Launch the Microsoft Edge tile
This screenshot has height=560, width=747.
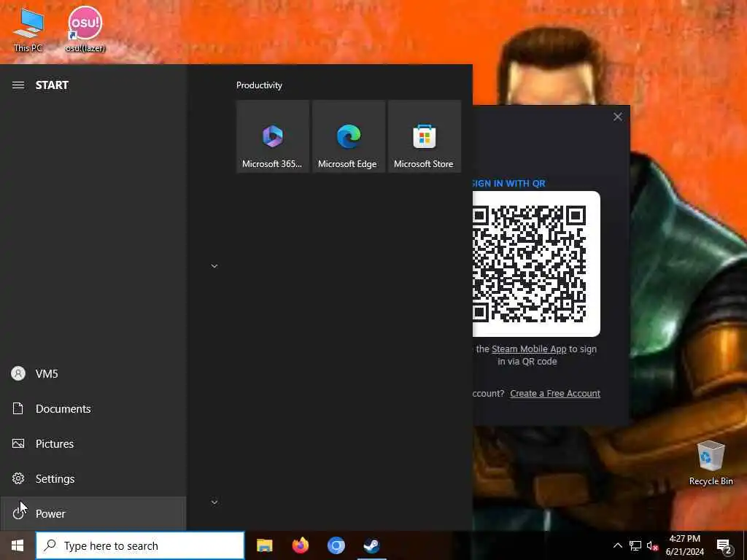(x=348, y=136)
